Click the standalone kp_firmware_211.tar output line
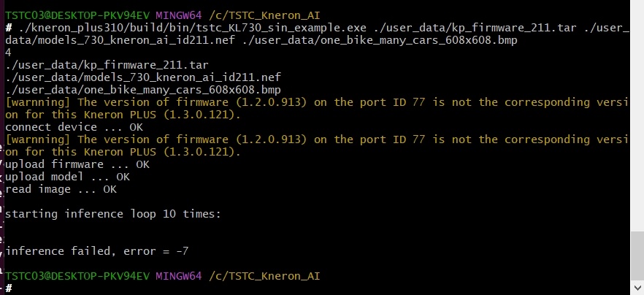 [107, 65]
